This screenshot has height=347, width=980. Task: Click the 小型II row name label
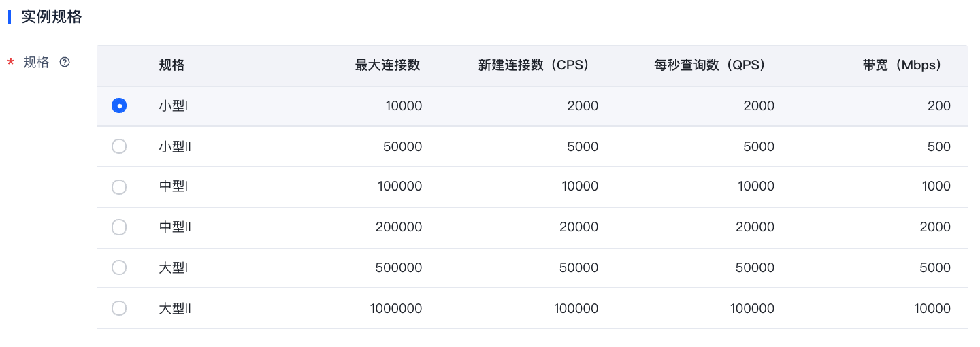pos(175,146)
